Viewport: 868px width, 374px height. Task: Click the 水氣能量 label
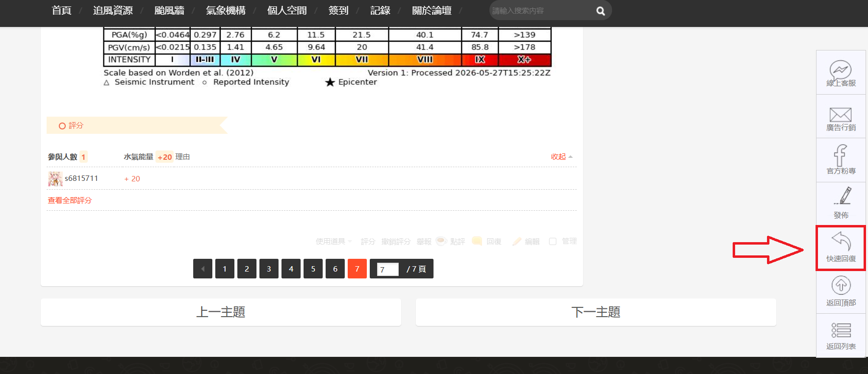pyautogui.click(x=138, y=157)
